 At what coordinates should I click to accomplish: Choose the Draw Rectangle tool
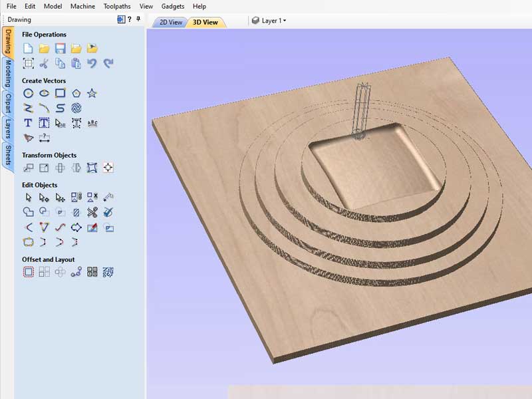point(60,93)
